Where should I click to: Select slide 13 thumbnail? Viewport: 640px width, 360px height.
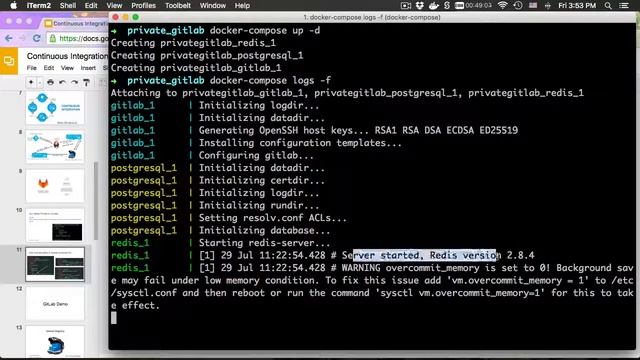point(55,342)
